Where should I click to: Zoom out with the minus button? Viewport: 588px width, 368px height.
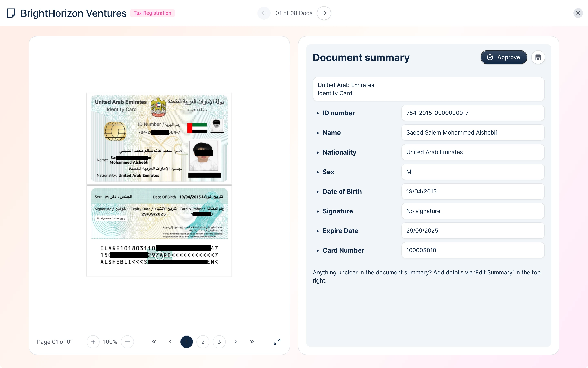[127, 342]
